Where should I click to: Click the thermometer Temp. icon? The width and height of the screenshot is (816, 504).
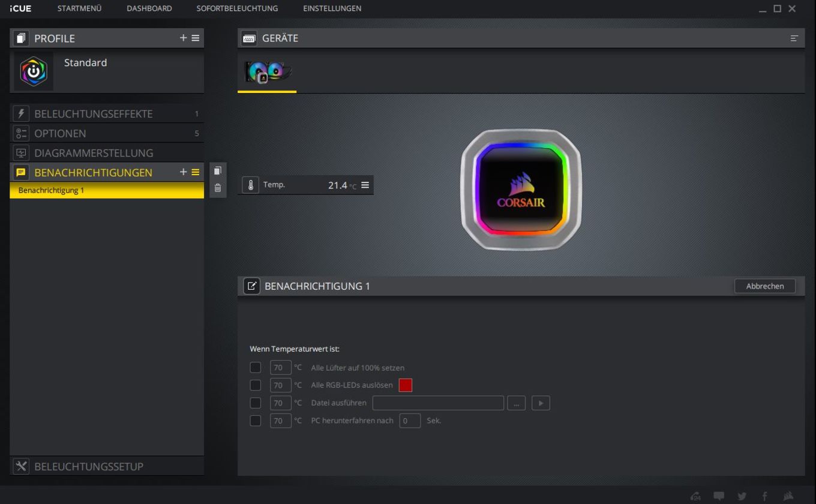(250, 185)
